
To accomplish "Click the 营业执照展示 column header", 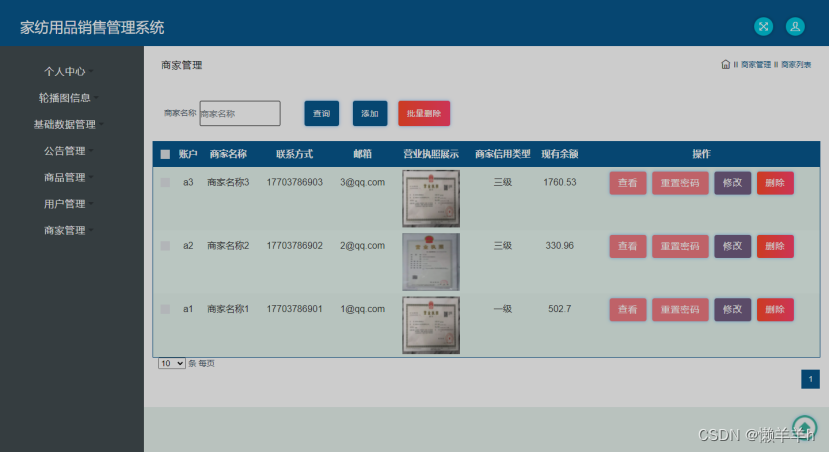I will pos(431,154).
